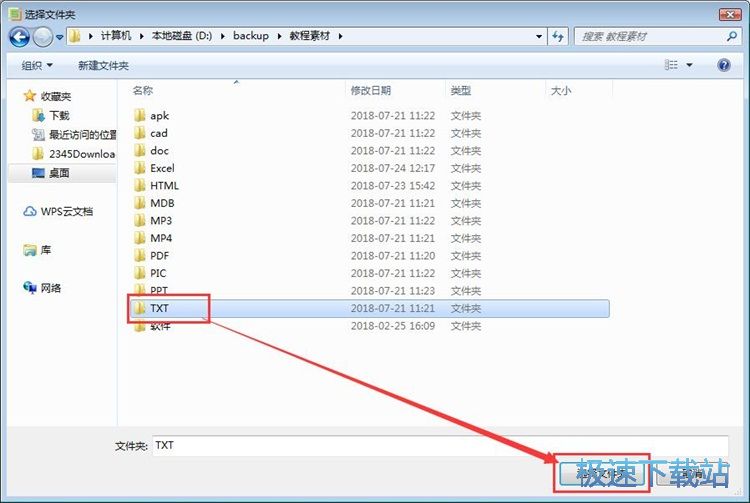Sort by 类型 column header

(461, 90)
